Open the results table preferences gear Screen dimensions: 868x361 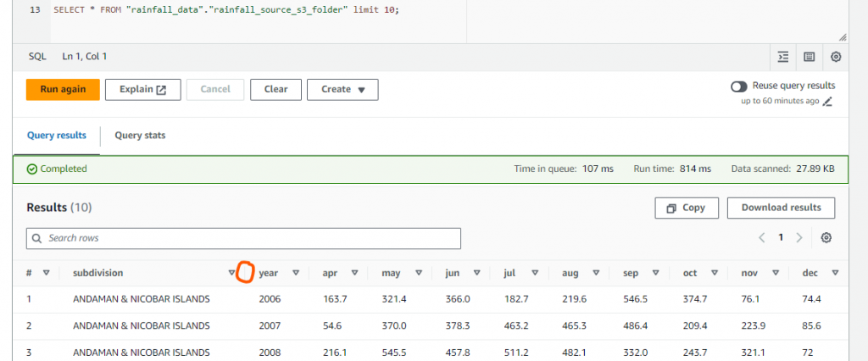click(826, 238)
